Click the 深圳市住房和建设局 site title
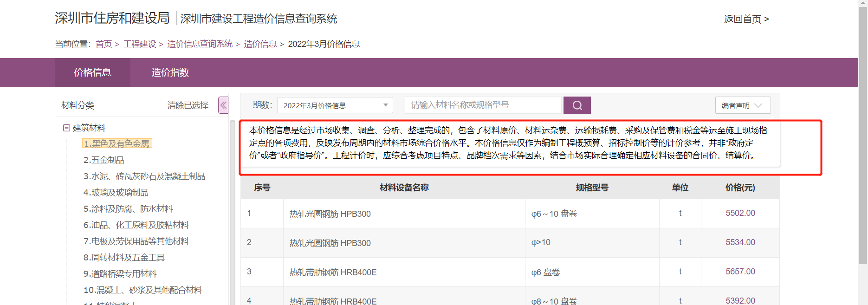This screenshot has width=868, height=305. pyautogui.click(x=112, y=18)
